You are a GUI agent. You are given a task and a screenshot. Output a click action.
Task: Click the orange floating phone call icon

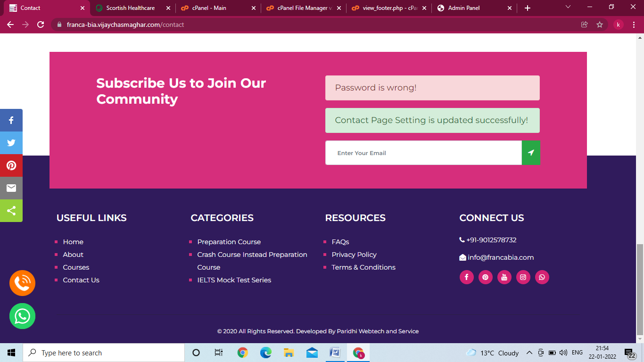(22, 283)
